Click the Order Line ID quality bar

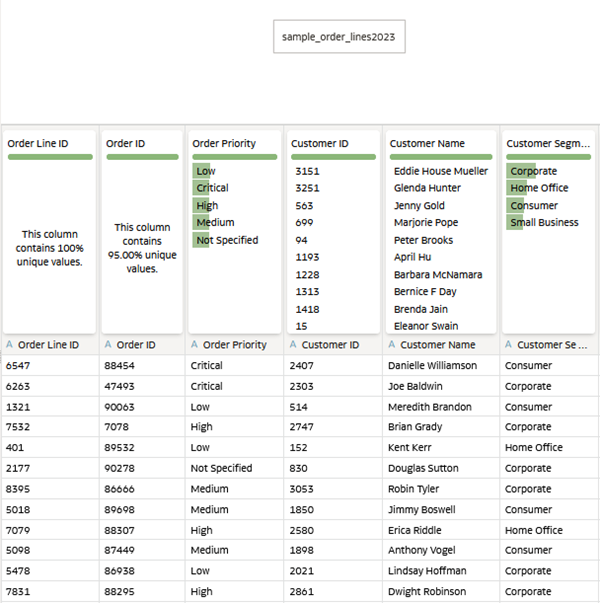[x=50, y=157]
